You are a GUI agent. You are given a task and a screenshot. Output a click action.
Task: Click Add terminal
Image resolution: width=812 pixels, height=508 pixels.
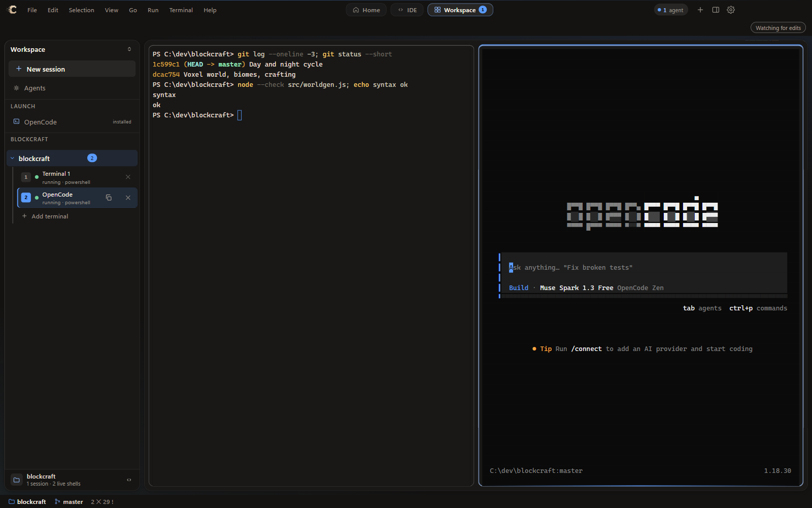(50, 216)
